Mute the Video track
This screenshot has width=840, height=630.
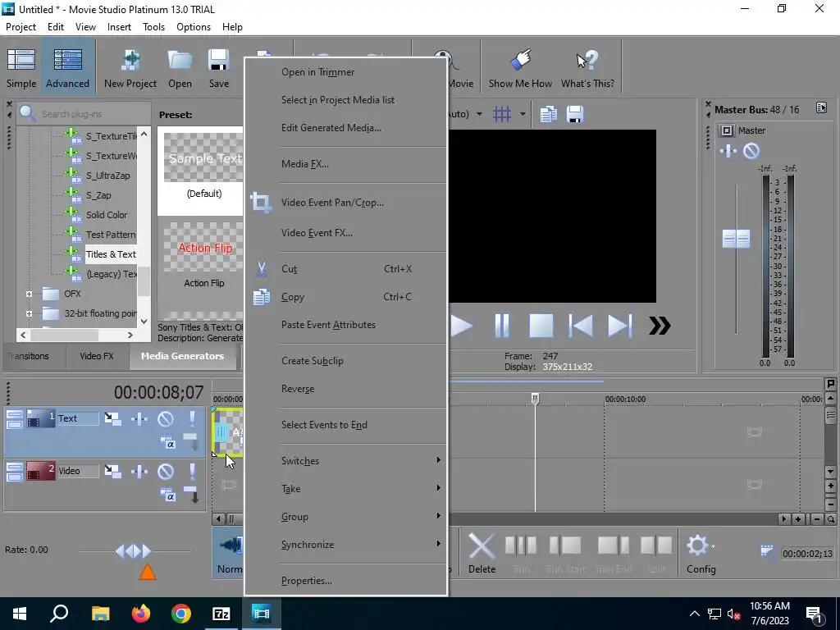tap(166, 471)
